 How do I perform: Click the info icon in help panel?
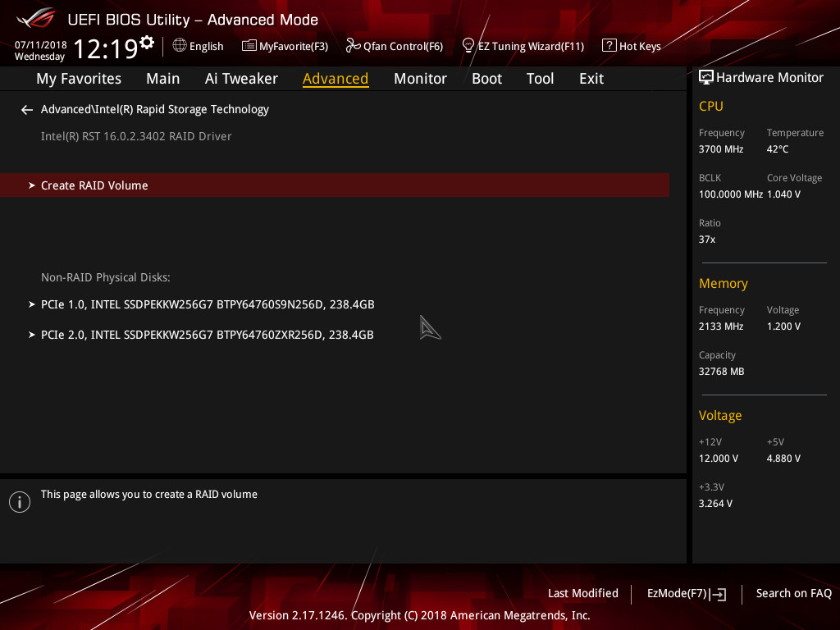20,502
